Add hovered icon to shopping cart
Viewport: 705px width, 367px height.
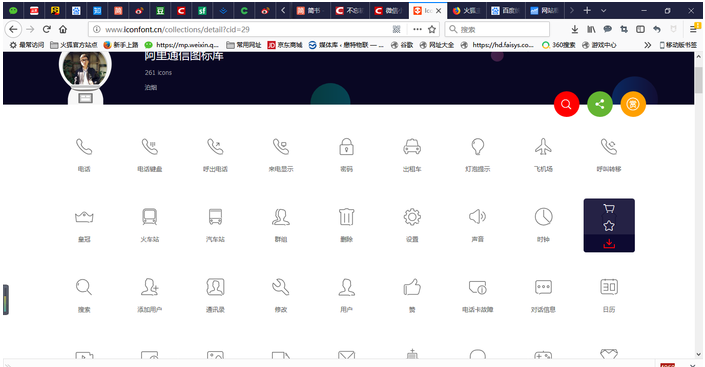tap(609, 208)
